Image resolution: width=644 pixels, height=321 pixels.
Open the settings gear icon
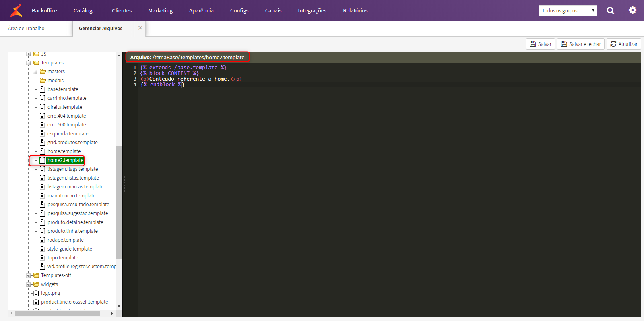click(x=632, y=10)
